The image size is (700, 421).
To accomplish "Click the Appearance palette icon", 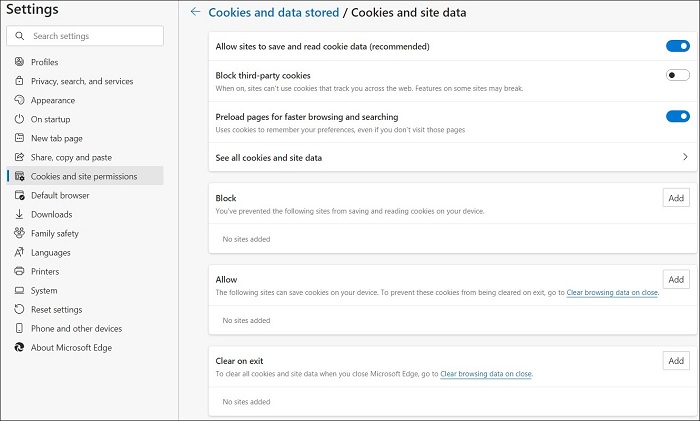I will point(19,100).
